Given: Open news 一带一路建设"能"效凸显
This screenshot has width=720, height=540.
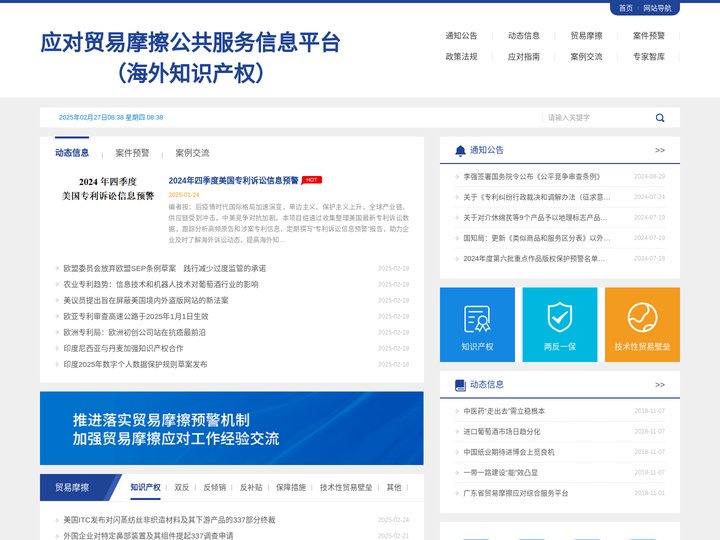Looking at the screenshot, I should coord(501,472).
